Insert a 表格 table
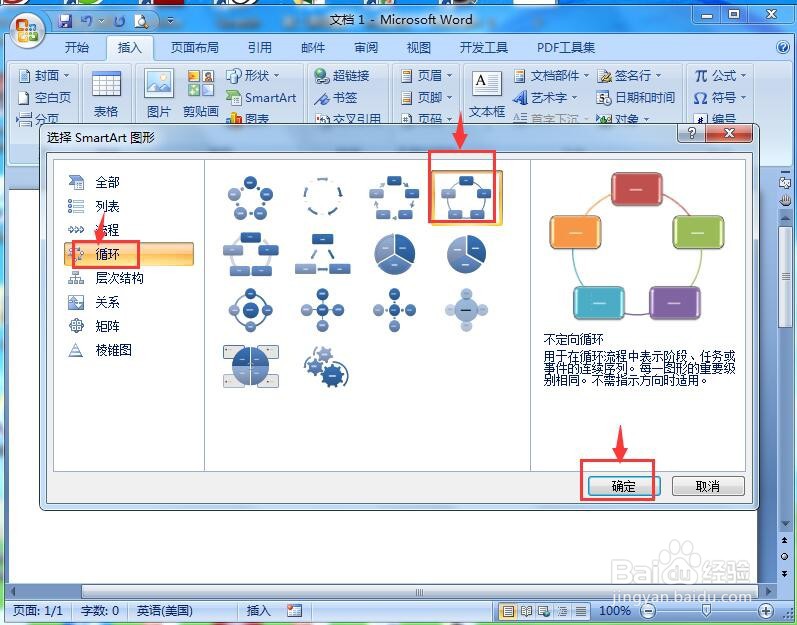797x625 pixels. pyautogui.click(x=106, y=95)
